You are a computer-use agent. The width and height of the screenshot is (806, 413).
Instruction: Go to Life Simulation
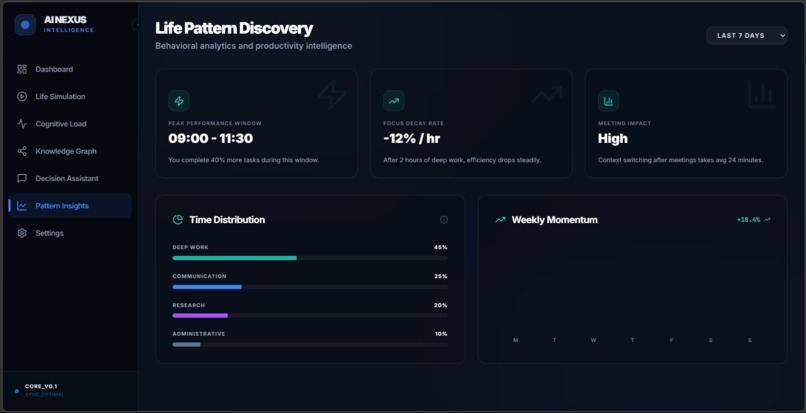(x=70, y=96)
